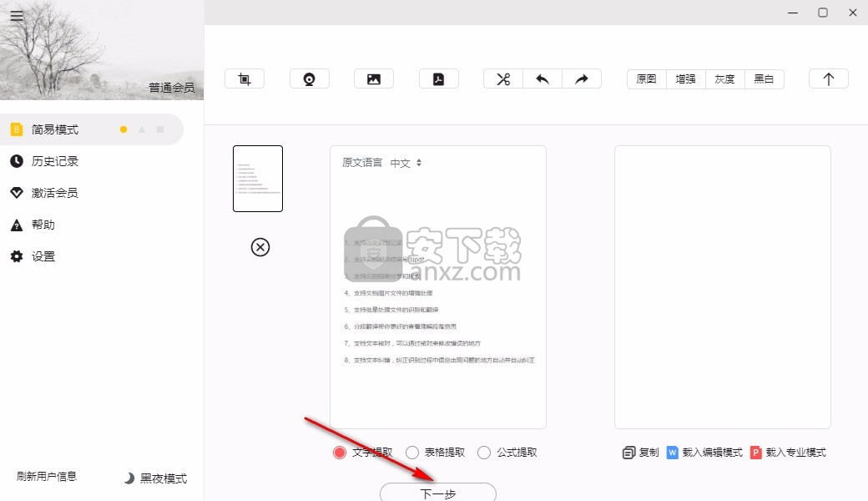Viewport: 868px width, 501px height.
Task: Minimize the application window
Action: pyautogui.click(x=793, y=13)
